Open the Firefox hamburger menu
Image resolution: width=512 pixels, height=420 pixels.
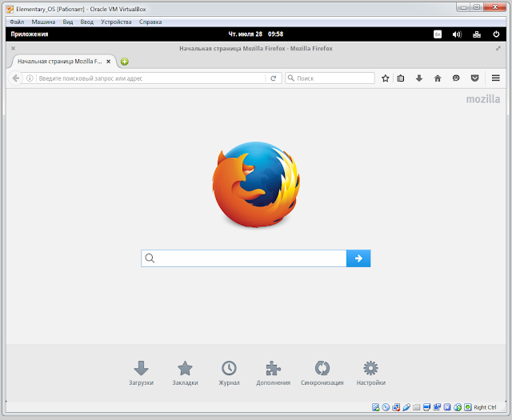point(496,78)
